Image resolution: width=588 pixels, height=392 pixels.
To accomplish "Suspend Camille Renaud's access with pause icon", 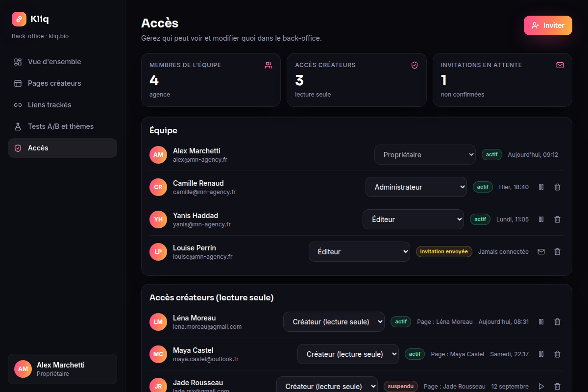I will (x=541, y=187).
